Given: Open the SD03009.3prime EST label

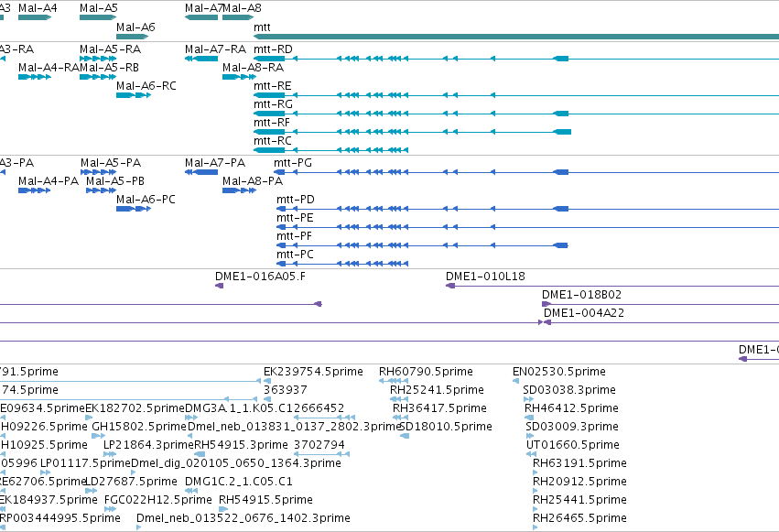Looking at the screenshot, I should coord(572,428).
